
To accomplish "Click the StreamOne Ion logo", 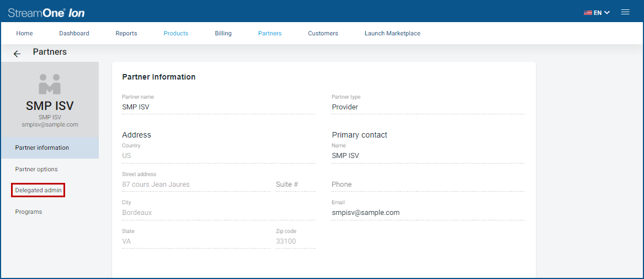I will coord(46,13).
